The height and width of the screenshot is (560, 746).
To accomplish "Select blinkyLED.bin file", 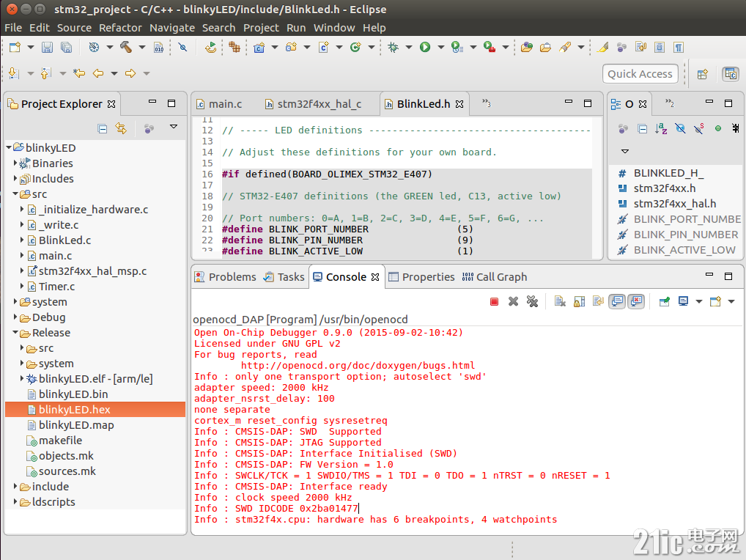I will [73, 394].
